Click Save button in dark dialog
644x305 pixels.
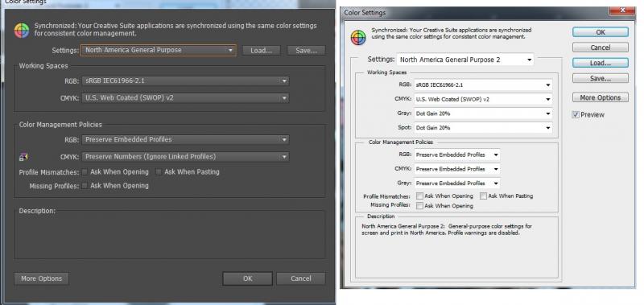click(306, 51)
